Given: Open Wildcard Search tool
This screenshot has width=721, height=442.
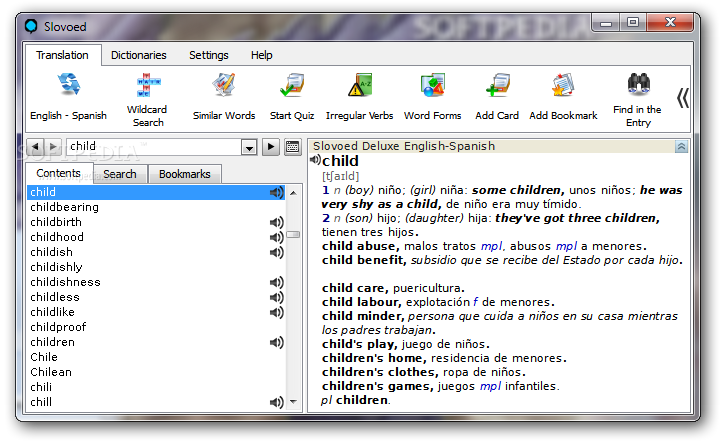Looking at the screenshot, I should coord(148,99).
